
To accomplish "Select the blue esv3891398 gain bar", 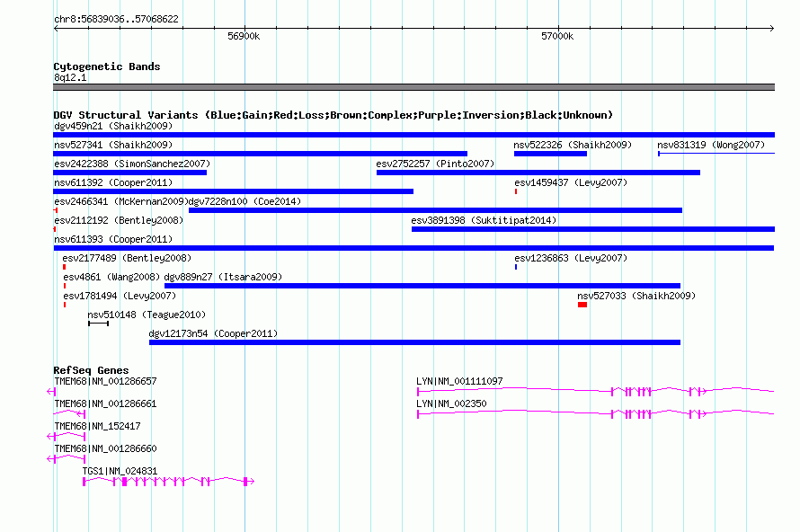I will (x=593, y=229).
